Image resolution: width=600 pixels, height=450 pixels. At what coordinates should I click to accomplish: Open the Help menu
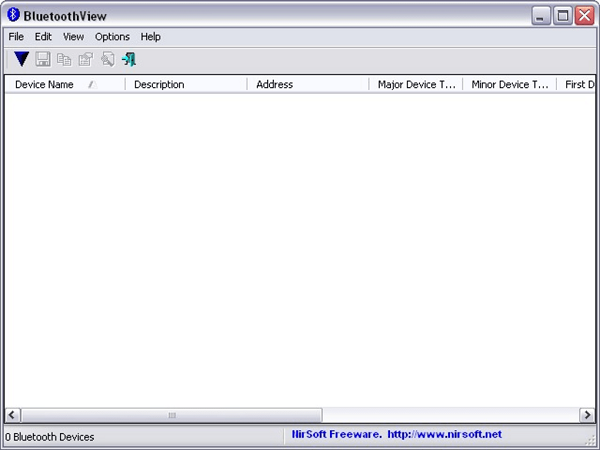(x=150, y=37)
